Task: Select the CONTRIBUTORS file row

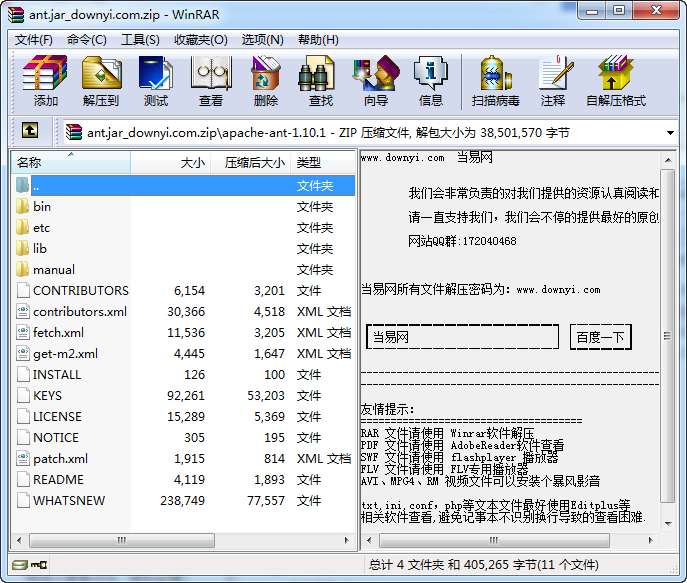Action: pyautogui.click(x=184, y=290)
